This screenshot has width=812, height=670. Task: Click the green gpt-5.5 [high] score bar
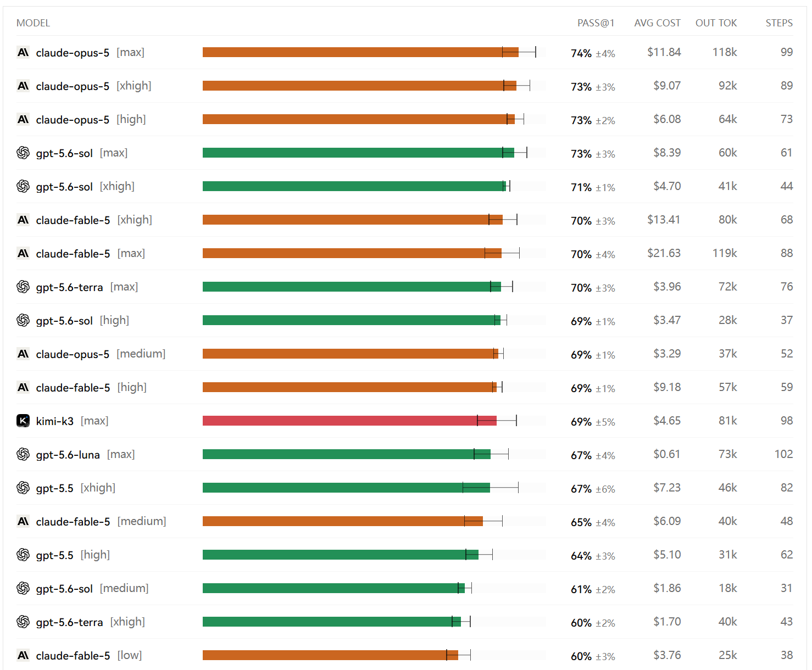[341, 555]
